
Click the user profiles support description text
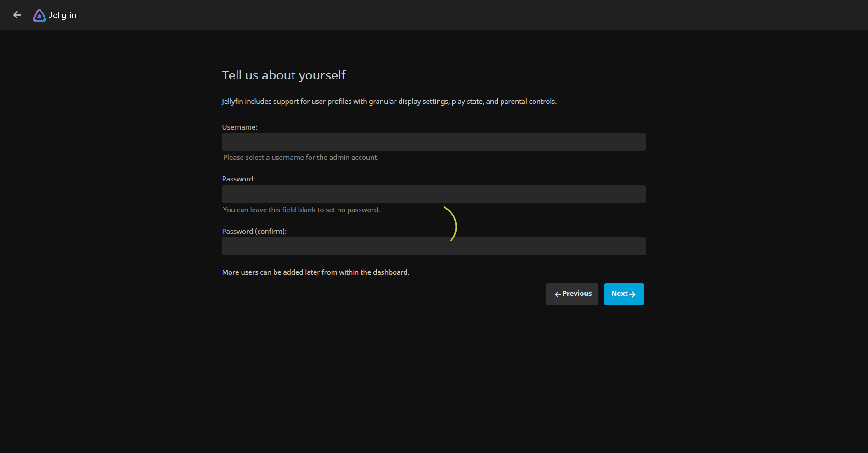pos(389,101)
